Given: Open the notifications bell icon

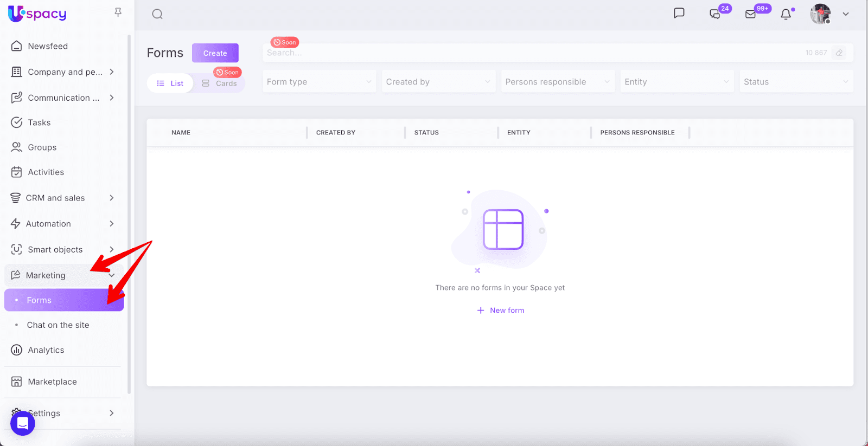Looking at the screenshot, I should (x=786, y=15).
